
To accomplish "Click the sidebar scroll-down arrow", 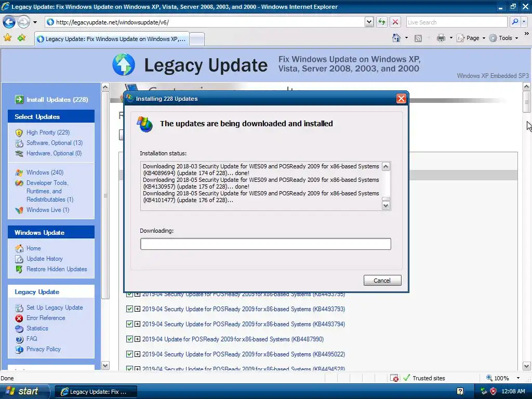I will [105, 365].
